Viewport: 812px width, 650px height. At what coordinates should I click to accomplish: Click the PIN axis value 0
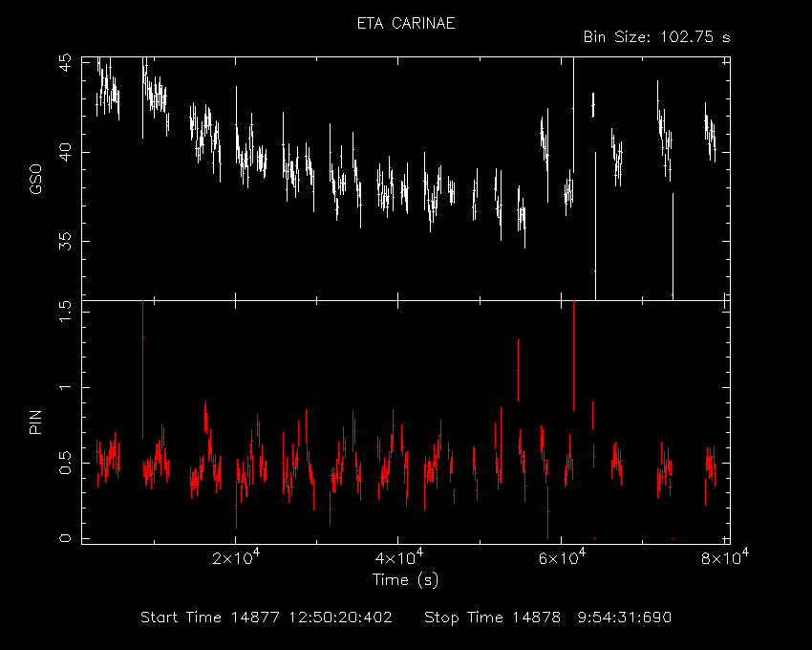[x=65, y=538]
